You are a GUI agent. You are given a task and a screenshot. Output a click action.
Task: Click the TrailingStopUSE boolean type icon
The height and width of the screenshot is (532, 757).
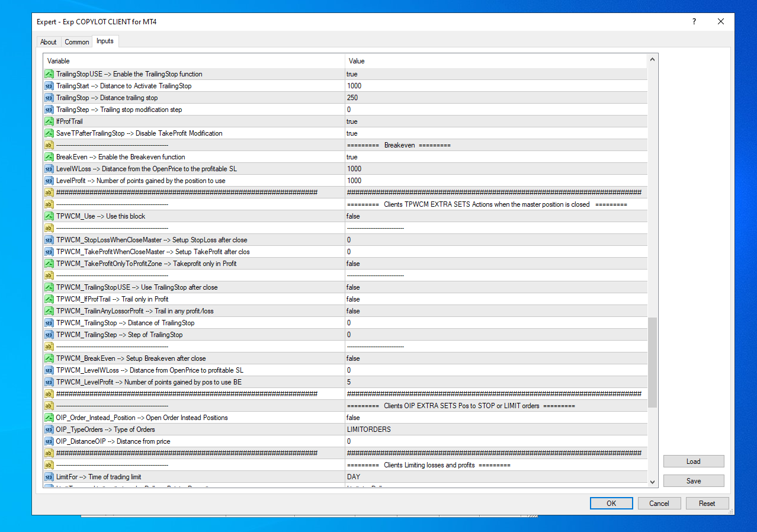click(49, 74)
